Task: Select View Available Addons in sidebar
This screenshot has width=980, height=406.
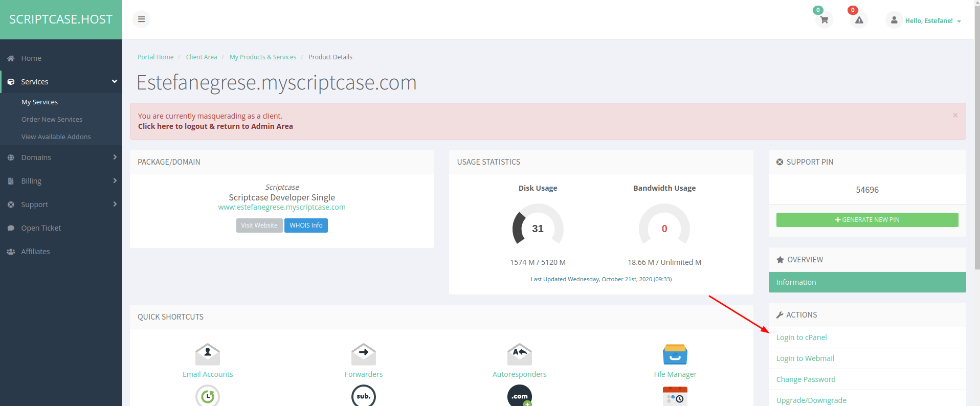Action: pos(56,137)
